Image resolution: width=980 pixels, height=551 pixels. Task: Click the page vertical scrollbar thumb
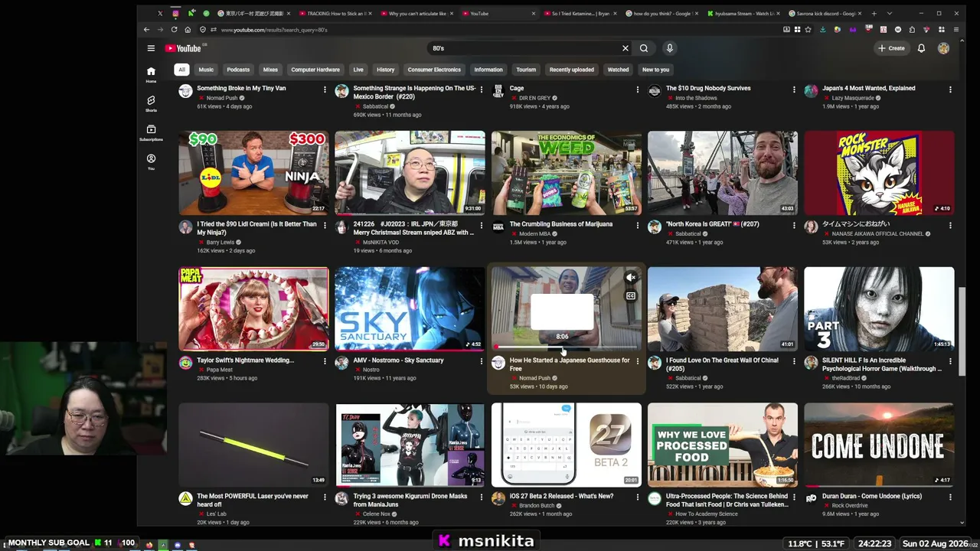point(962,331)
